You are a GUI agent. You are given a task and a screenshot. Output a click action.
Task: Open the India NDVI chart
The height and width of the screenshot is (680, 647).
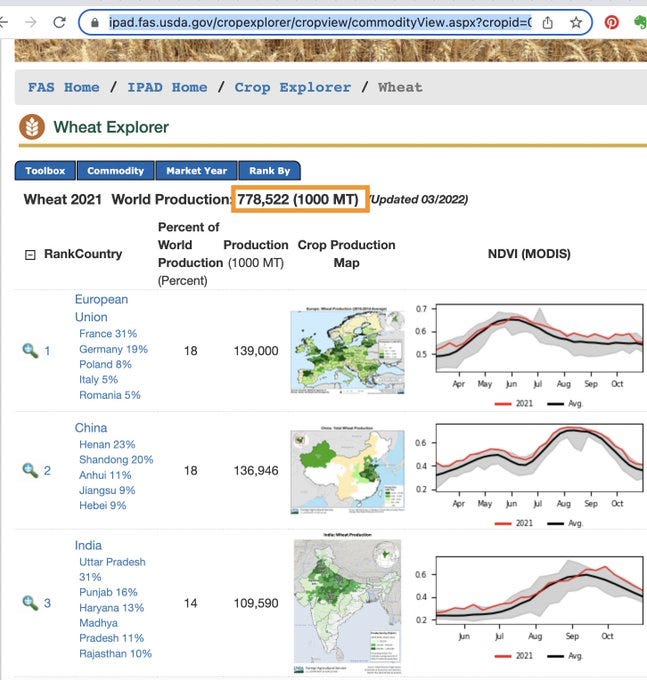[529, 607]
